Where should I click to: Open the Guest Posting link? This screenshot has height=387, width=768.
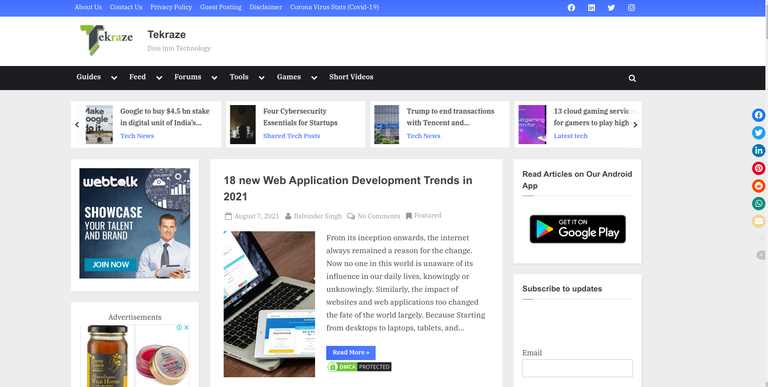(x=220, y=7)
